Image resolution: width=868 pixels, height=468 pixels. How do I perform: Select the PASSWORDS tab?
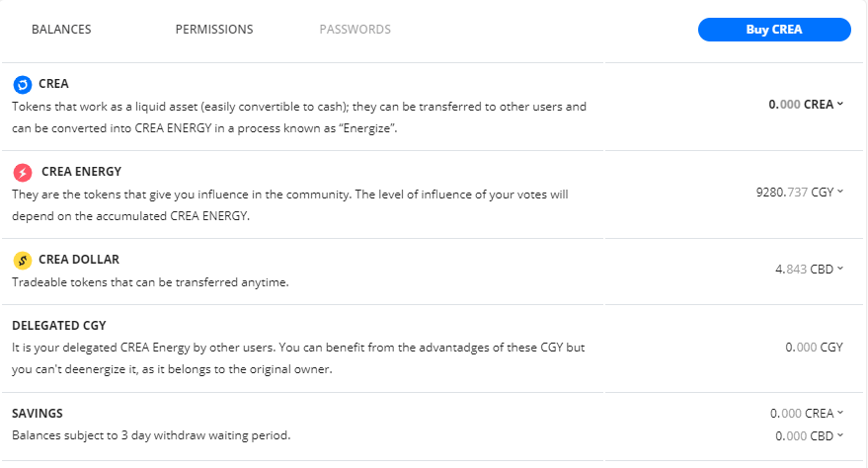click(x=355, y=30)
